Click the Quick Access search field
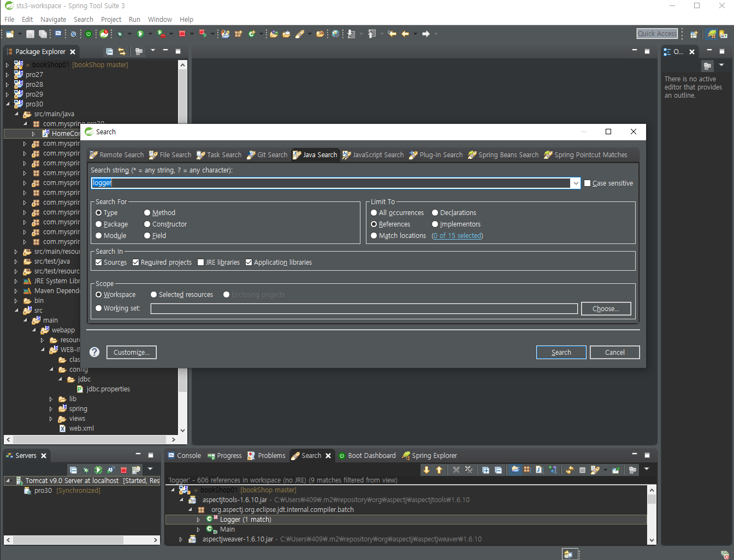Screen dimensions: 734x560 click(x=657, y=34)
